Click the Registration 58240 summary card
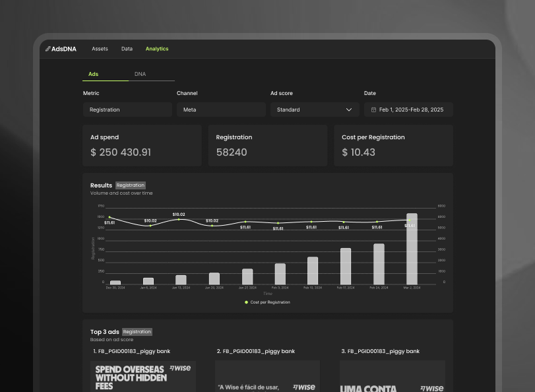The height and width of the screenshot is (392, 535). click(268, 145)
